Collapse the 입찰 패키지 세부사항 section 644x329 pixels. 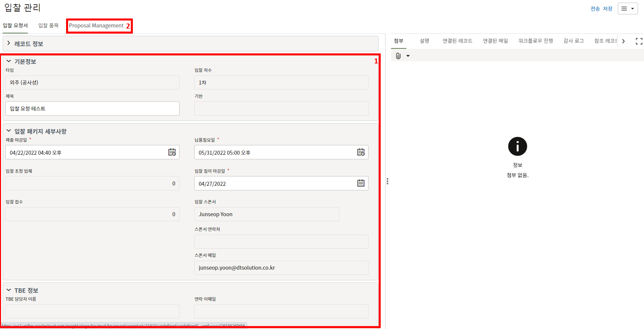9,131
